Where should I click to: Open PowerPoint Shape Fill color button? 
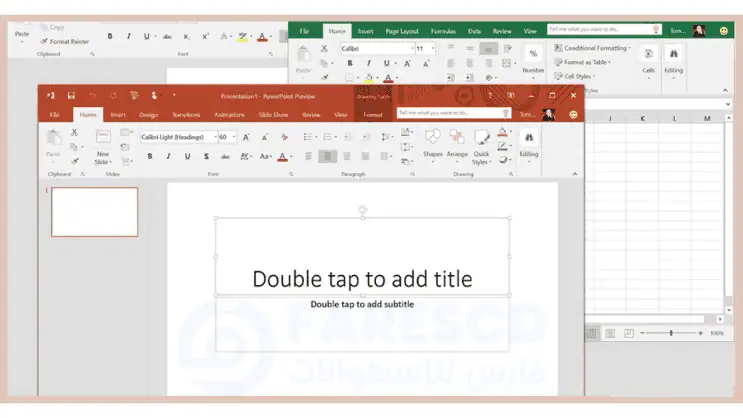(503, 132)
